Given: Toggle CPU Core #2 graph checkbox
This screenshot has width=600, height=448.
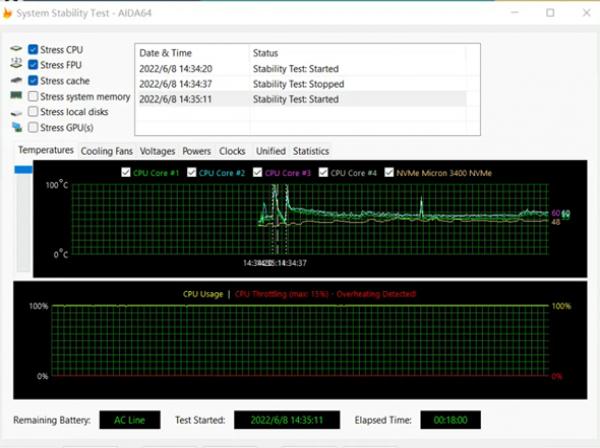Looking at the screenshot, I should pos(191,173).
